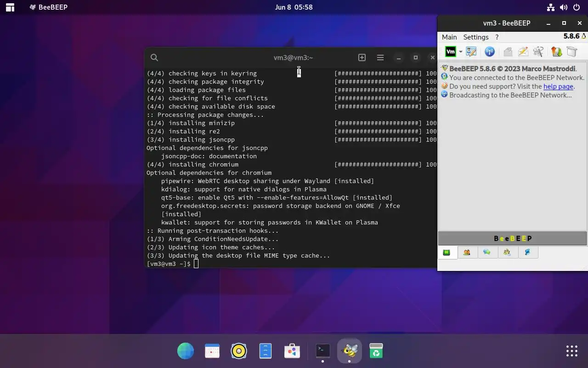Open the Activities overview icon in top bar
This screenshot has width=588, height=368.
click(10, 7)
